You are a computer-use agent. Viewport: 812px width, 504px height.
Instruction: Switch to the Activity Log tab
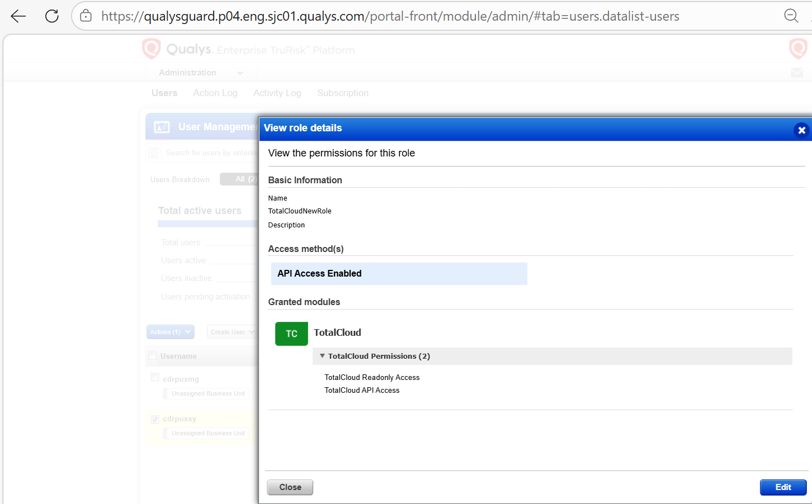[x=277, y=93]
